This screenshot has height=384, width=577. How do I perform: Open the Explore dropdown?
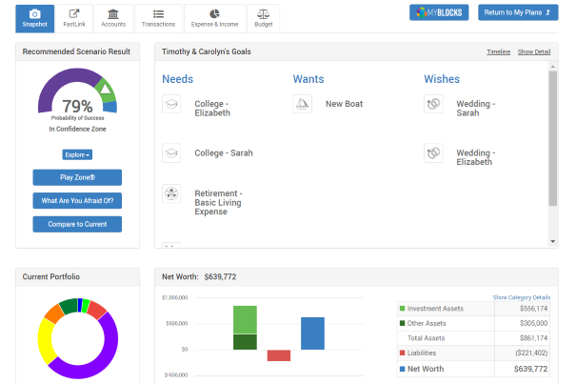(77, 155)
